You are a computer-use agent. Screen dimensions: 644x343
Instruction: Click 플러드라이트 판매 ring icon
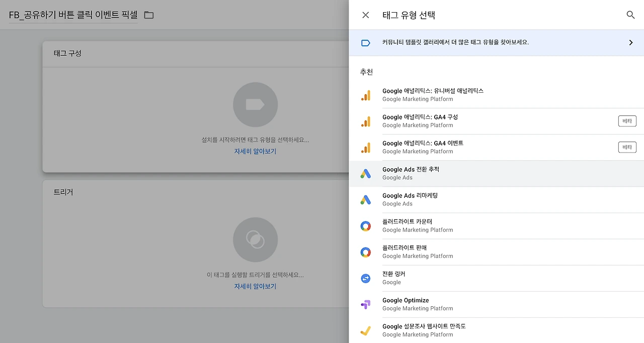pyautogui.click(x=366, y=252)
